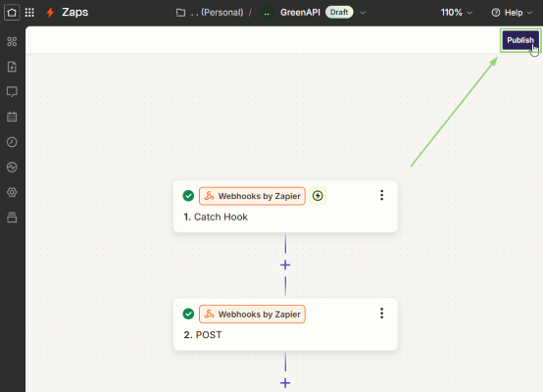Open the calendar schedule sidebar icon

click(x=12, y=117)
